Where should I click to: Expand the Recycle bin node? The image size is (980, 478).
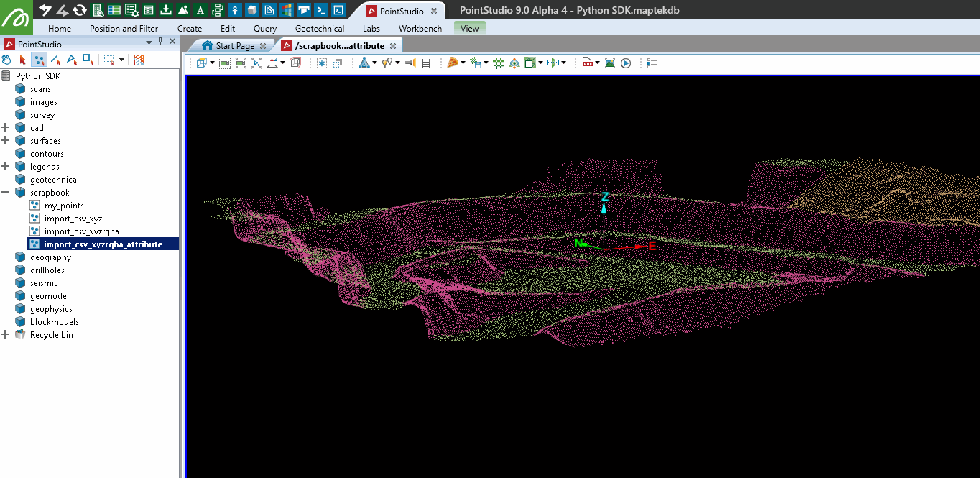pyautogui.click(x=6, y=335)
